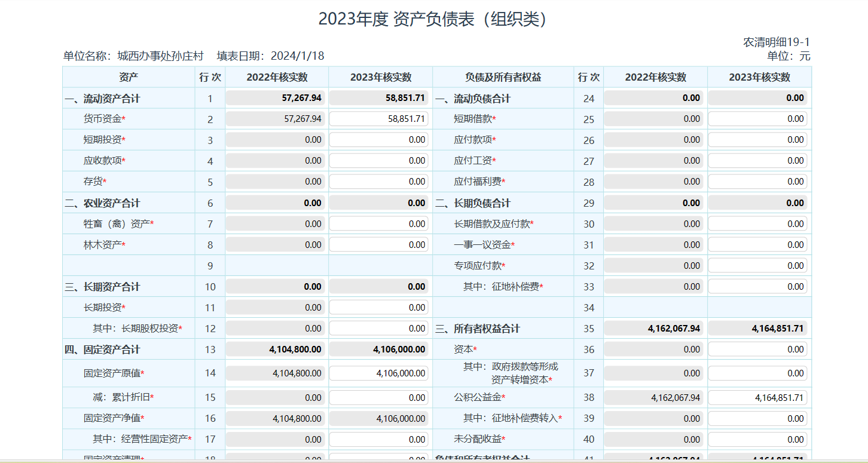Edit 2023 value for 应付款项
Viewport: 868px width, 463px height.
click(757, 140)
